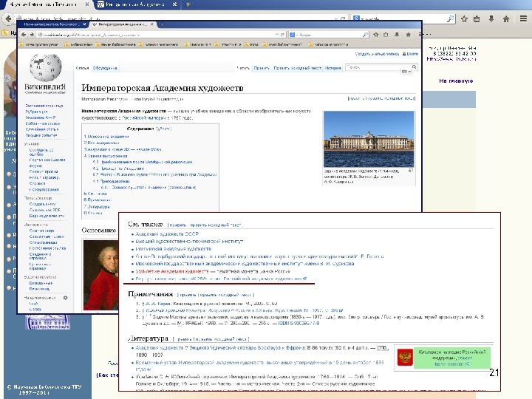Screen dimensions: 532x399
Task: Click home icon in outer browser toolbar
Action: [506, 19]
